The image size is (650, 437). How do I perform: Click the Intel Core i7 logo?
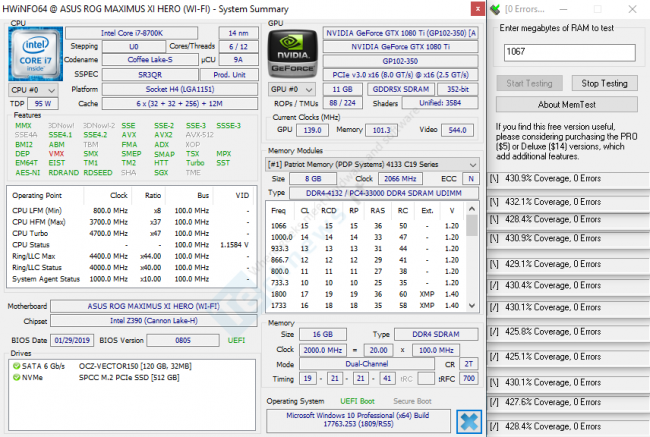[x=36, y=54]
